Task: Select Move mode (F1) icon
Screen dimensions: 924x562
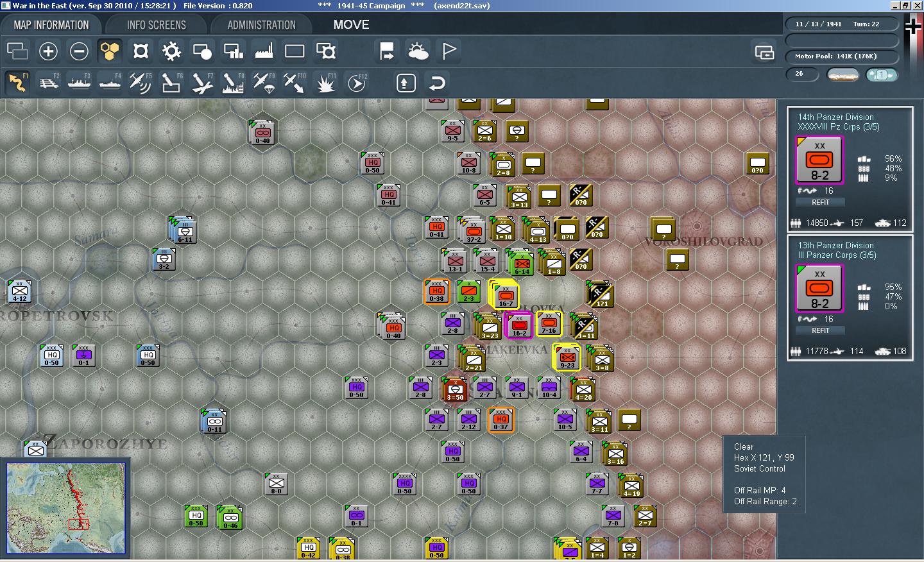Action: click(x=18, y=83)
